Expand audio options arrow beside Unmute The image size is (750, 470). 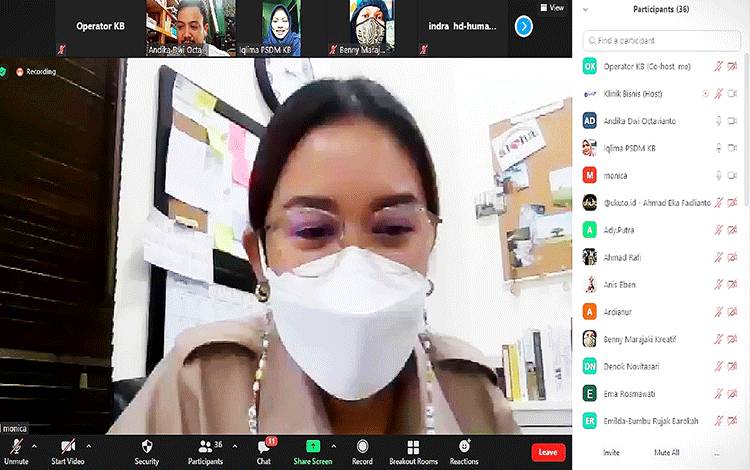(34, 446)
